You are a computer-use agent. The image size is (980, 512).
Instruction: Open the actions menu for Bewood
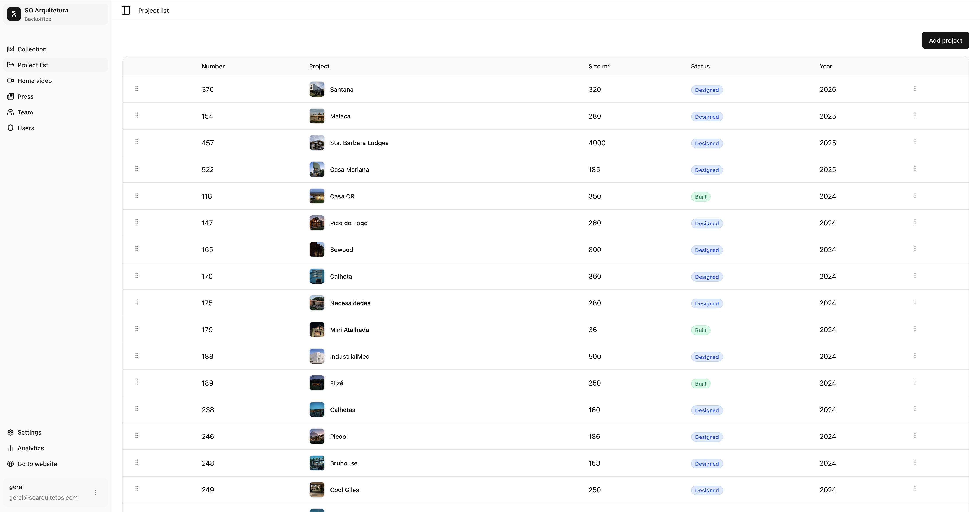pos(915,249)
